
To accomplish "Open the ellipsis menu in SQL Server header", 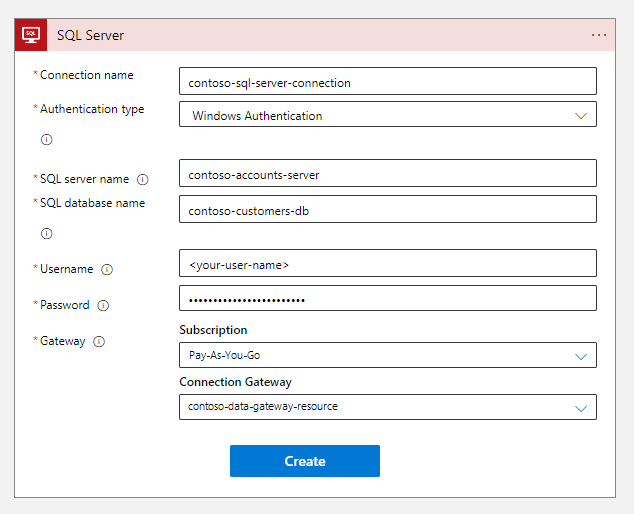I will (599, 35).
